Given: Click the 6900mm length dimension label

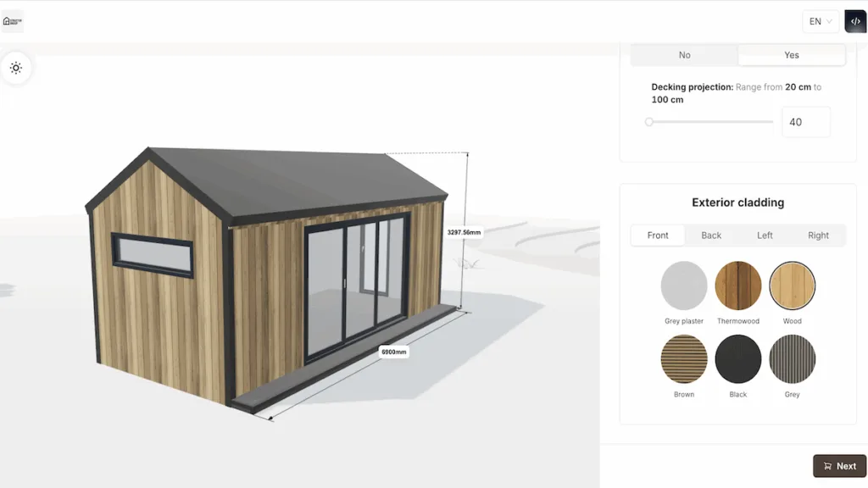Looking at the screenshot, I should (394, 352).
